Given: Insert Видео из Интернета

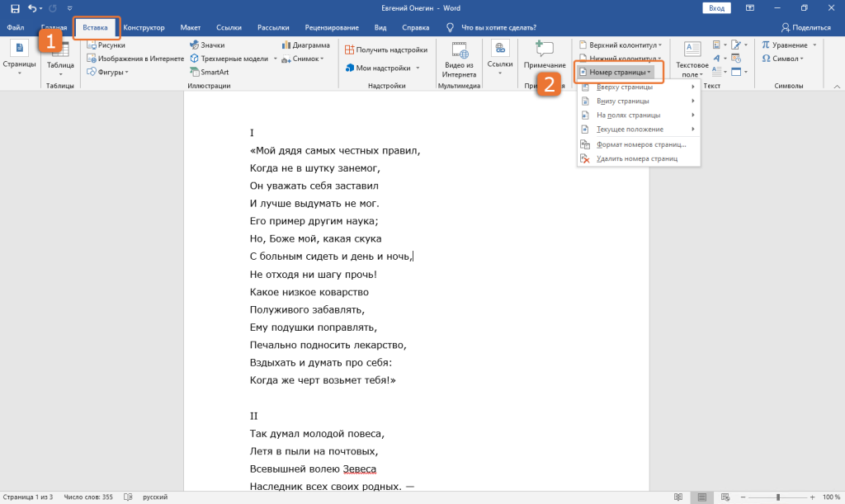Looking at the screenshot, I should pos(460,59).
